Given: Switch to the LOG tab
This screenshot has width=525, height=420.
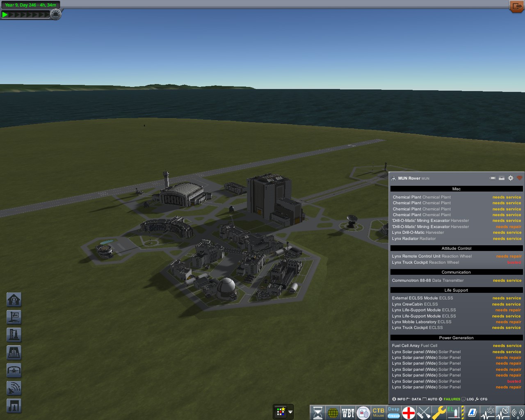Looking at the screenshot, I should (468, 399).
